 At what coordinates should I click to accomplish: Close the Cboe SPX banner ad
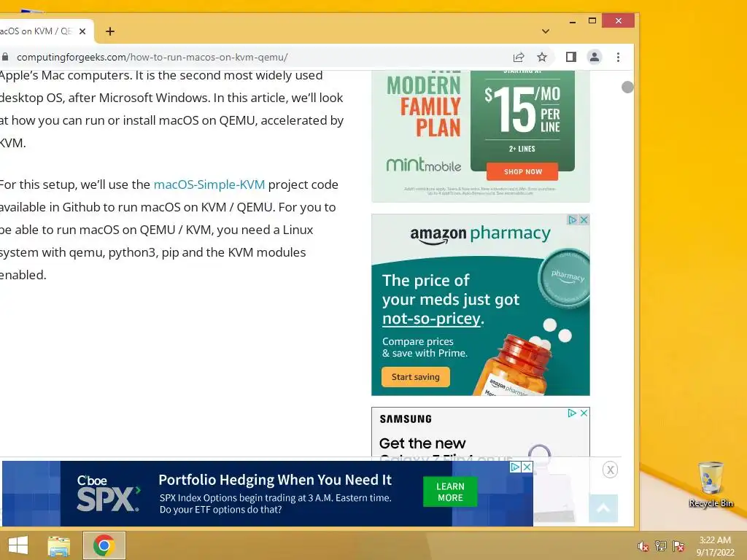point(527,467)
